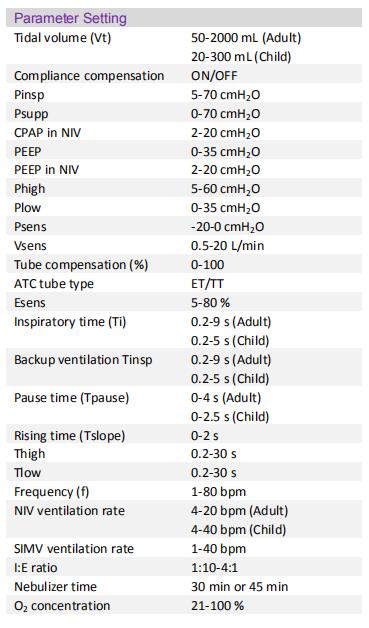This screenshot has width=369, height=628.
Task: Select the Inspiratory time (Ti) label
Action: tap(70, 322)
